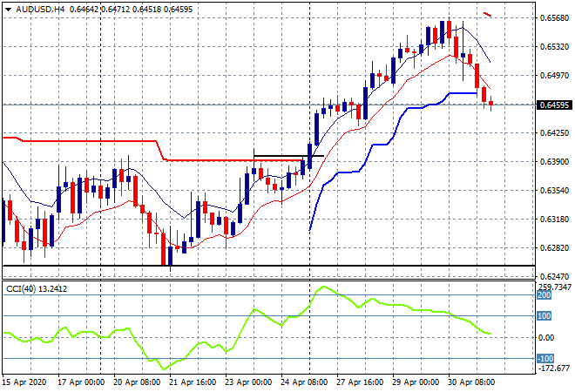Select the long black support line at the chart bottom
575x392 pixels.
268,266
